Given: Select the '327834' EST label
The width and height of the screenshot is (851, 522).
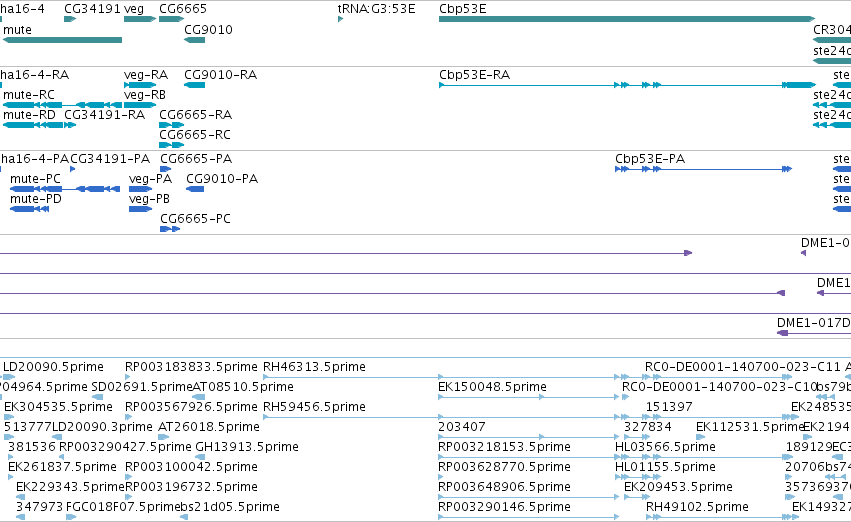Looking at the screenshot, I should pyautogui.click(x=647, y=427).
